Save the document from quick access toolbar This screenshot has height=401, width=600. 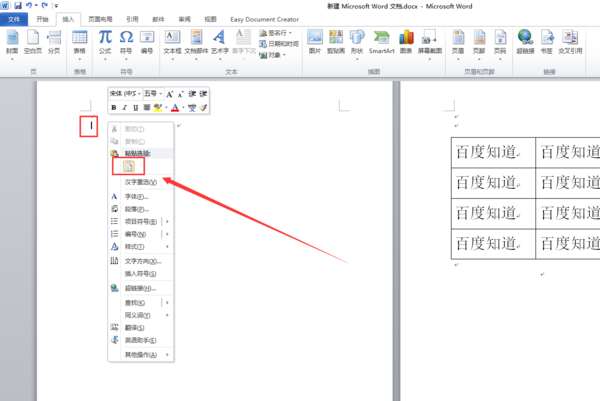coord(18,6)
